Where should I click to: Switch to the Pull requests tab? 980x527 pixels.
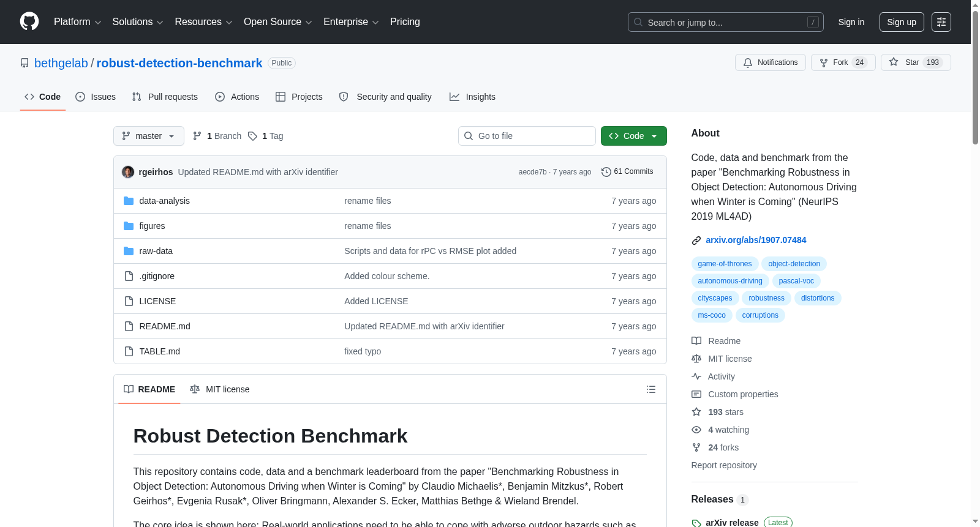pyautogui.click(x=165, y=97)
